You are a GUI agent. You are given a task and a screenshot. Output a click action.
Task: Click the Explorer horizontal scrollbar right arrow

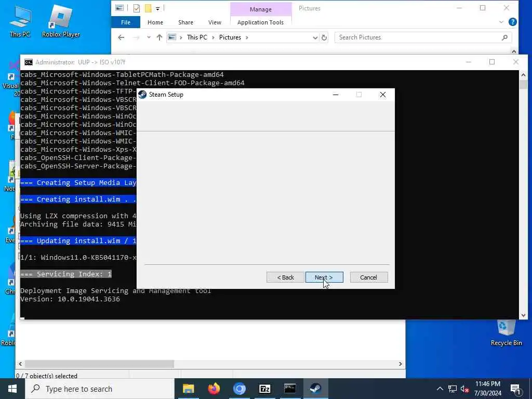coord(401,364)
